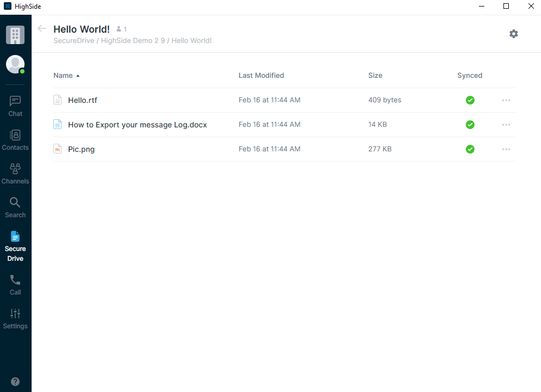Open the user profile avatar

[x=15, y=64]
